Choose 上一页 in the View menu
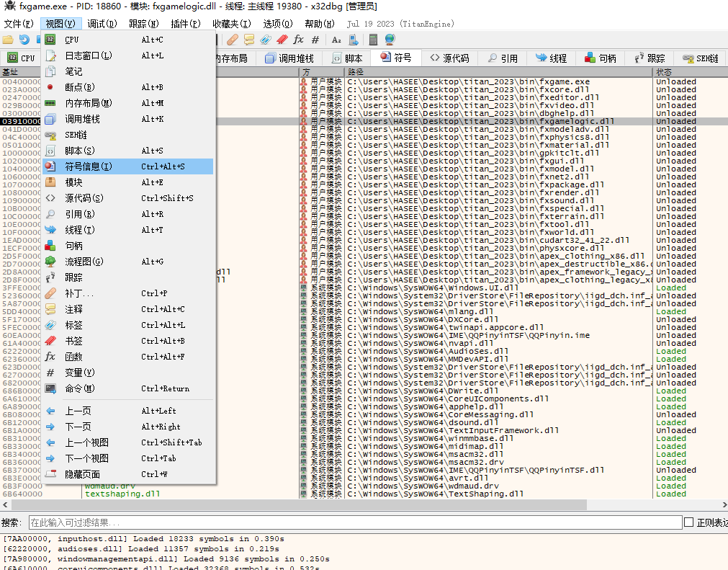Viewport: 728px width, 570px height. coord(127,411)
